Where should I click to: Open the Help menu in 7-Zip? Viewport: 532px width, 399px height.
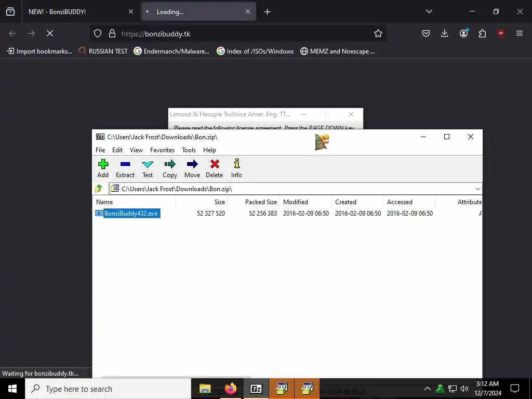pos(209,150)
